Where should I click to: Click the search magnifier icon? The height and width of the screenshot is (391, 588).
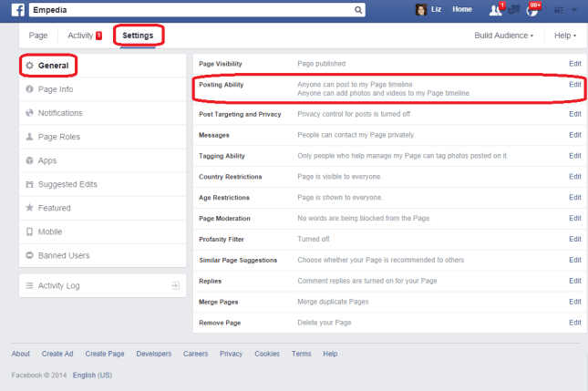coord(358,10)
